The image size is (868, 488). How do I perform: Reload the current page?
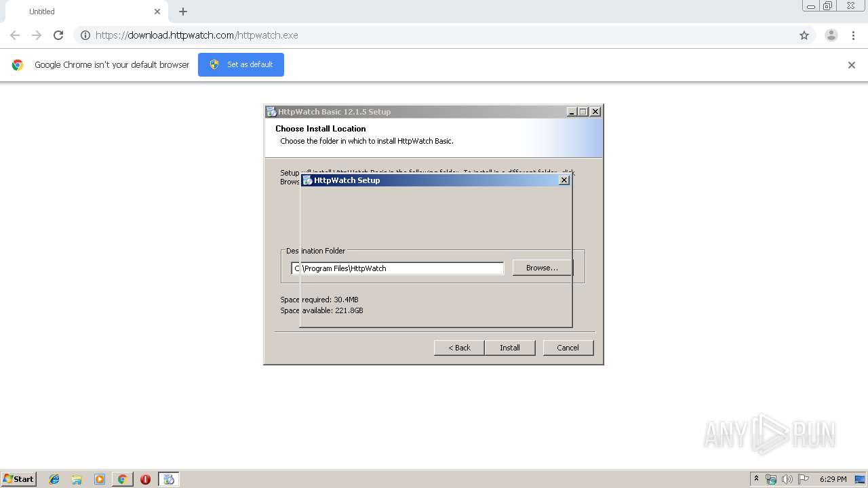click(58, 35)
